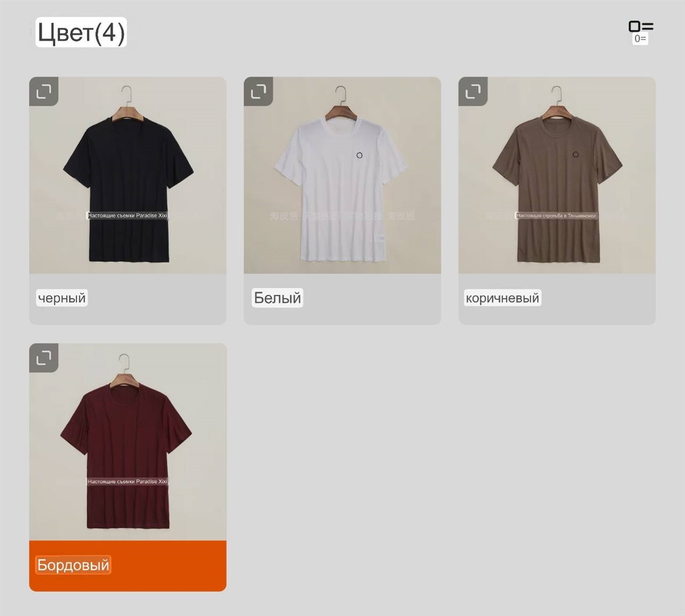Click Paradise Xixi watermark on burgundy shirt
This screenshot has width=685, height=616.
pyautogui.click(x=127, y=481)
